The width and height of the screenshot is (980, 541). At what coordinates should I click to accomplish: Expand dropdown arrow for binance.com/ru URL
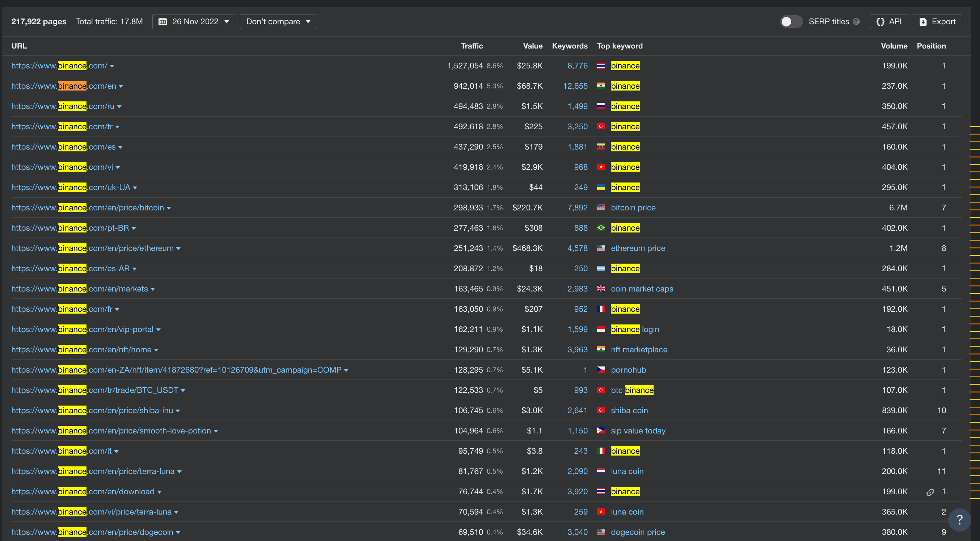click(x=119, y=107)
